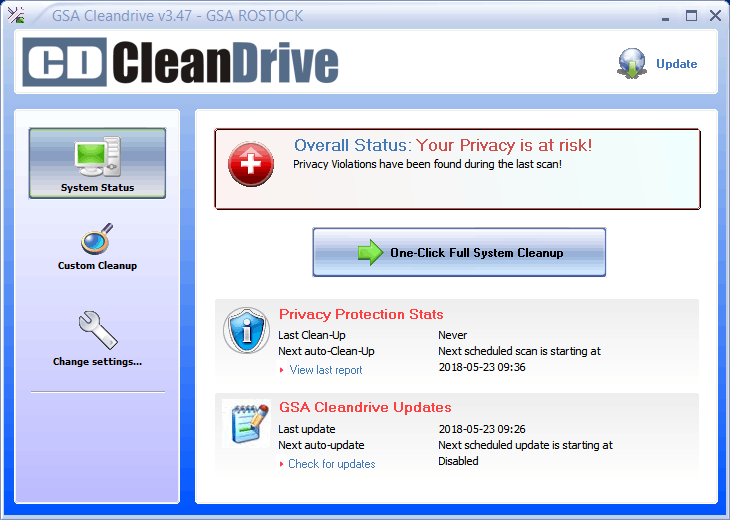Screen dimensions: 730x520
Task: Select the Custom Cleanup sidebar label
Action: pos(97,266)
